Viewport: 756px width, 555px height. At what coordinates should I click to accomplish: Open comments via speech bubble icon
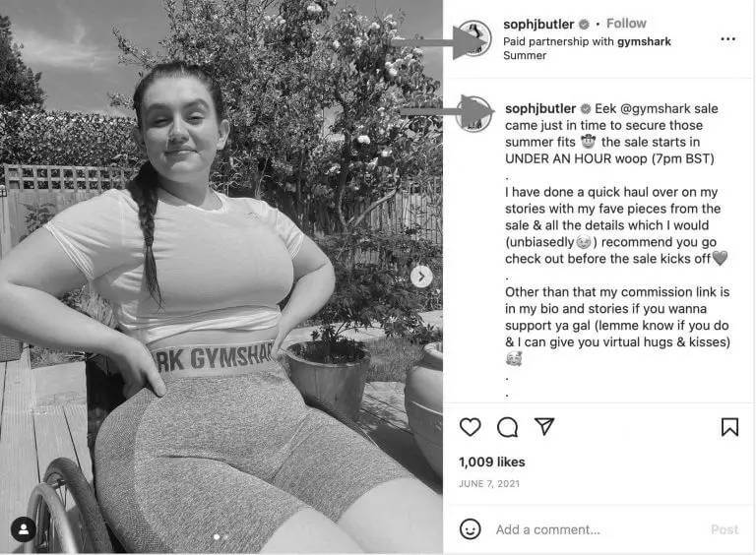point(507,427)
